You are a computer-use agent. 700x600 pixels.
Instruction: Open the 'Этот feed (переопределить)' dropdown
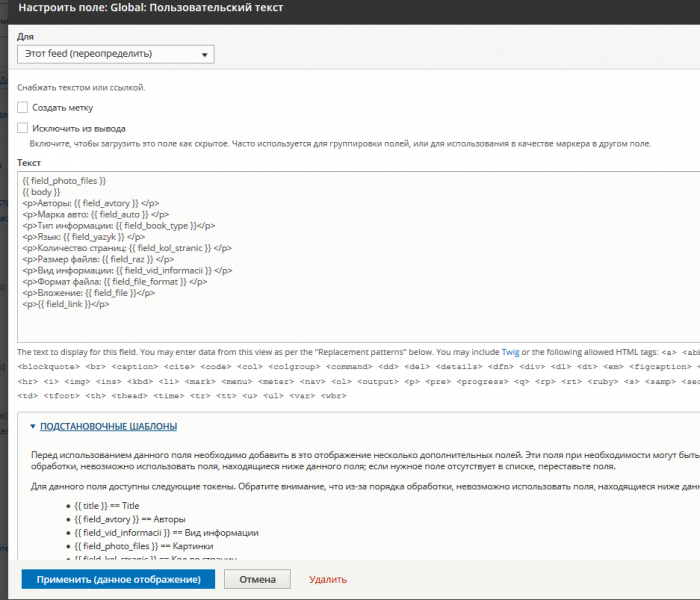pyautogui.click(x=116, y=54)
